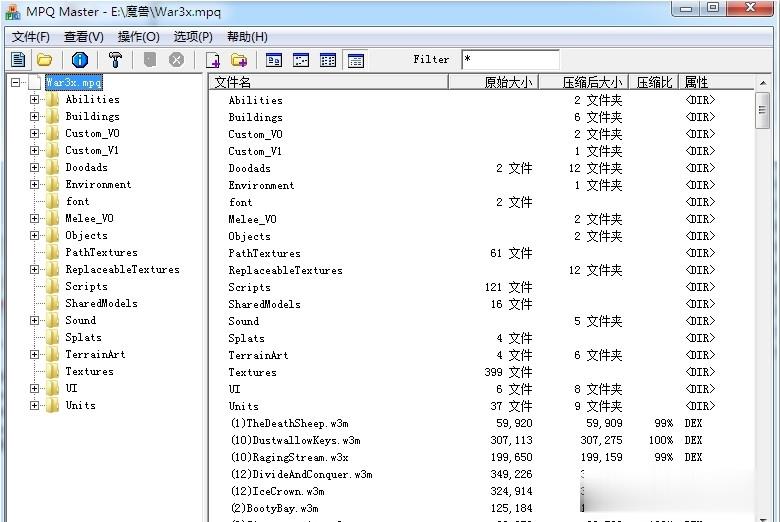The height and width of the screenshot is (522, 780).
Task: Click the Add file icon
Action: click(x=213, y=60)
